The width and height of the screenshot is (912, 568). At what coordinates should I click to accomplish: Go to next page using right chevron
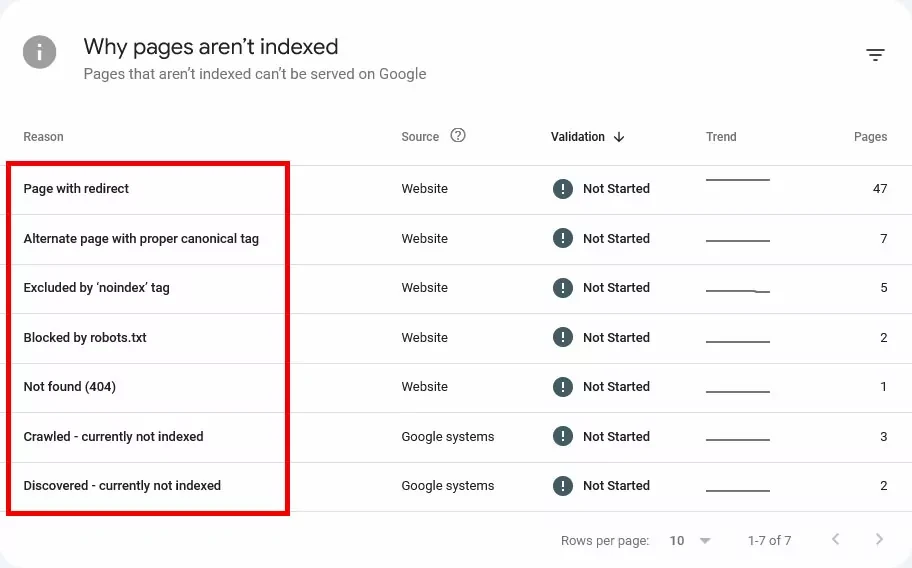879,540
